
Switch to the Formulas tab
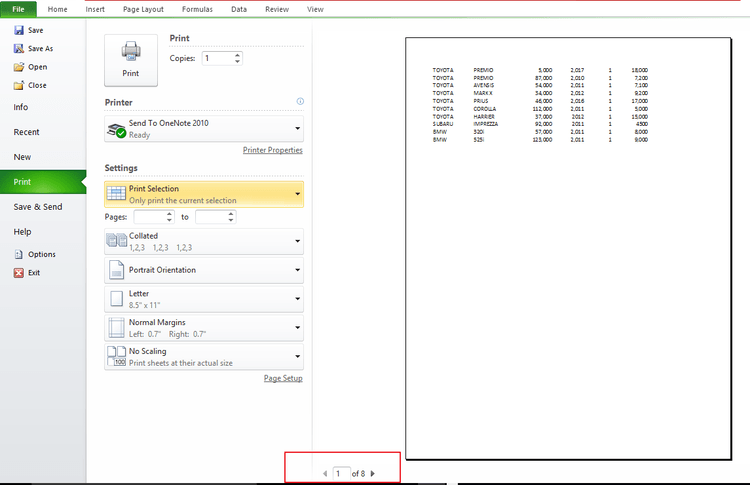tap(197, 9)
